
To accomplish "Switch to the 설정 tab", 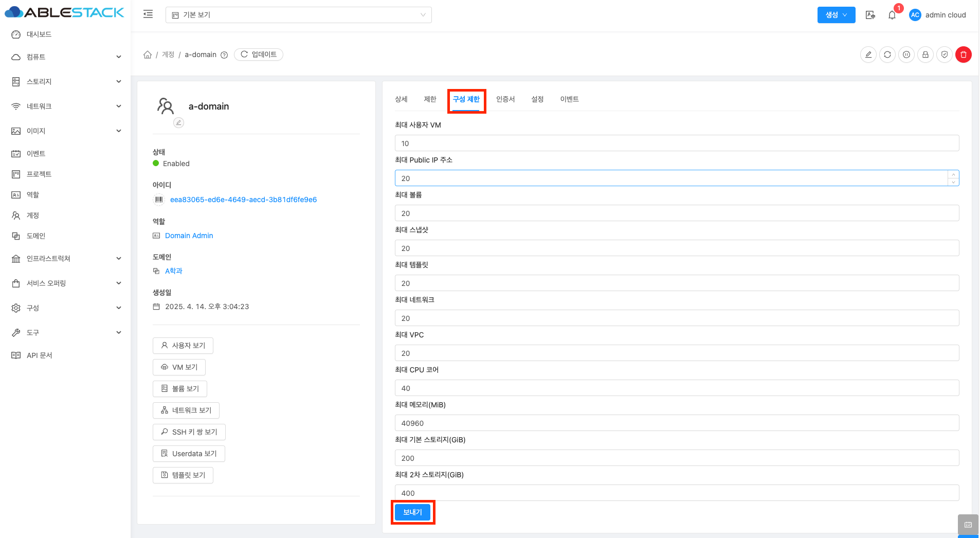I will pyautogui.click(x=537, y=99).
